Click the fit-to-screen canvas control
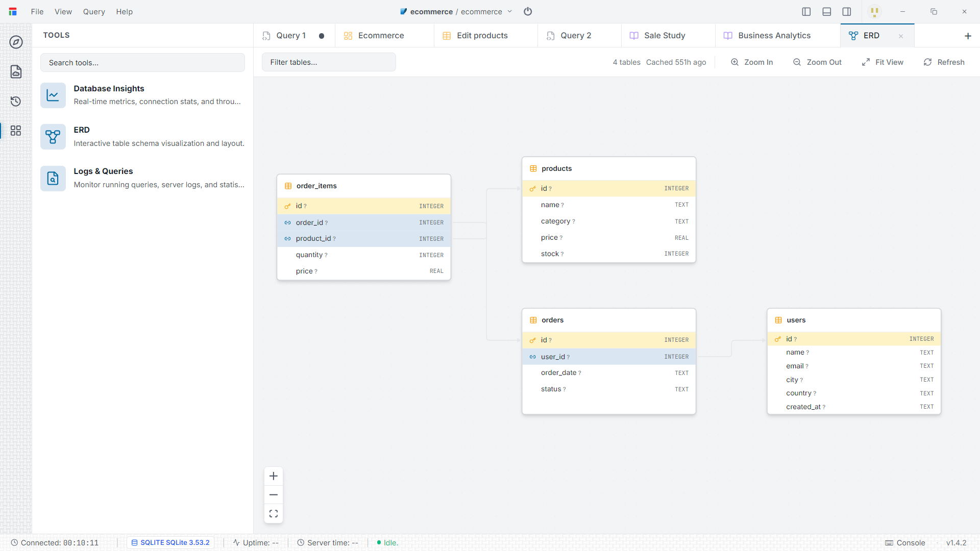 [x=274, y=514]
